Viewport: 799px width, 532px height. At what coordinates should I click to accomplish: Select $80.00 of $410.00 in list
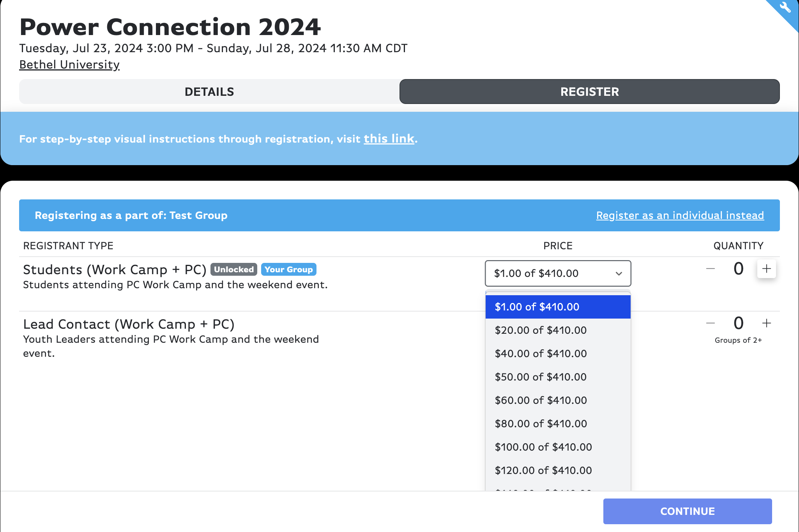558,424
